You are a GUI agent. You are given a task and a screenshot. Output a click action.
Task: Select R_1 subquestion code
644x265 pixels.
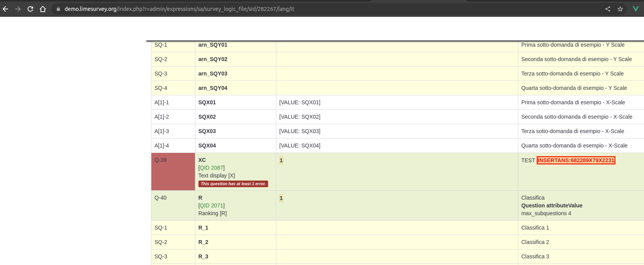click(203, 228)
